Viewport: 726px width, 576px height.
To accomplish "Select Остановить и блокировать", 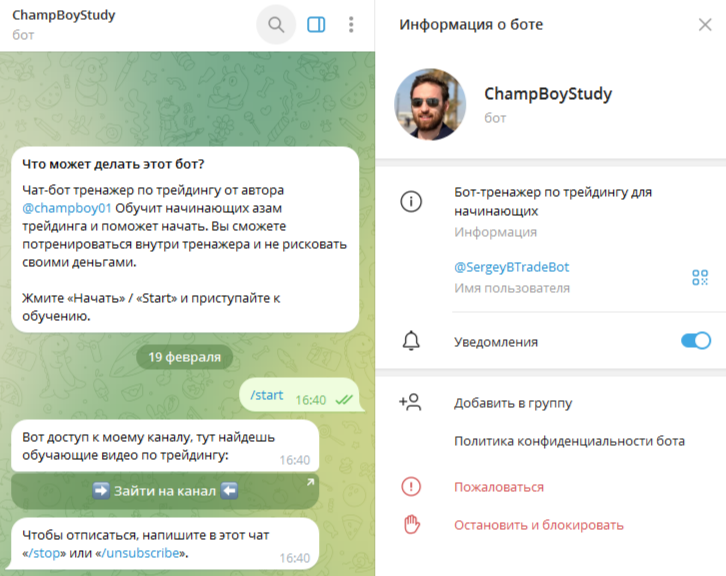I will pyautogui.click(x=538, y=525).
